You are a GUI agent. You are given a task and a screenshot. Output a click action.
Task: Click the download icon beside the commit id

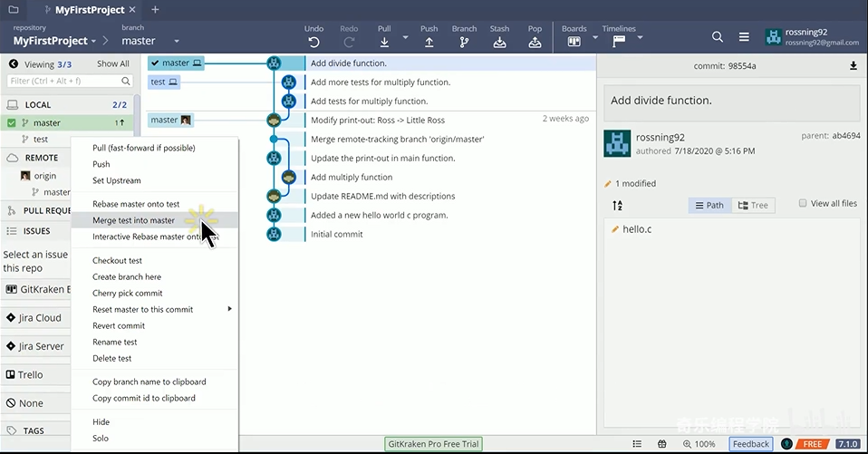pyautogui.click(x=854, y=66)
